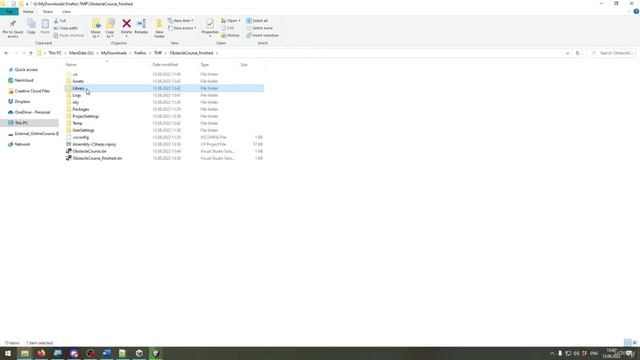Image resolution: width=640 pixels, height=360 pixels.
Task: Switch to details view in status bar
Action: [628, 343]
